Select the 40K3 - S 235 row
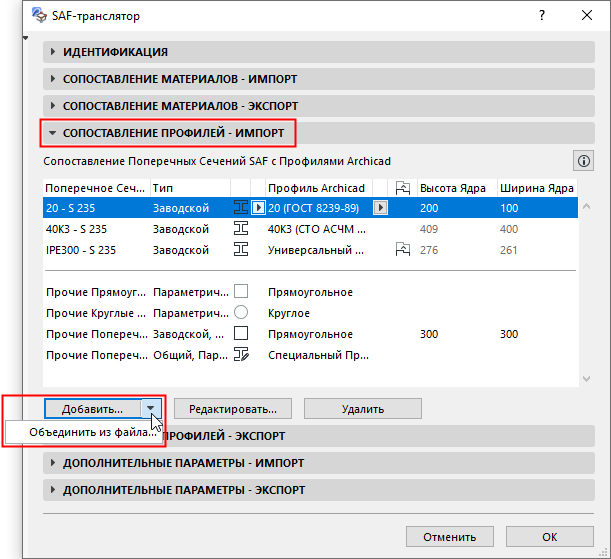 pyautogui.click(x=310, y=229)
